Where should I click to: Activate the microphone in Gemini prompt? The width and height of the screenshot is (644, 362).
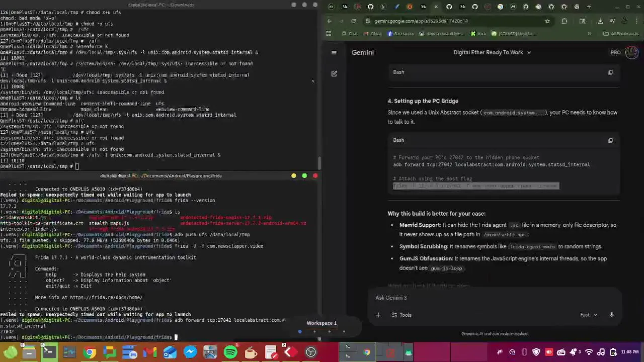(x=611, y=315)
